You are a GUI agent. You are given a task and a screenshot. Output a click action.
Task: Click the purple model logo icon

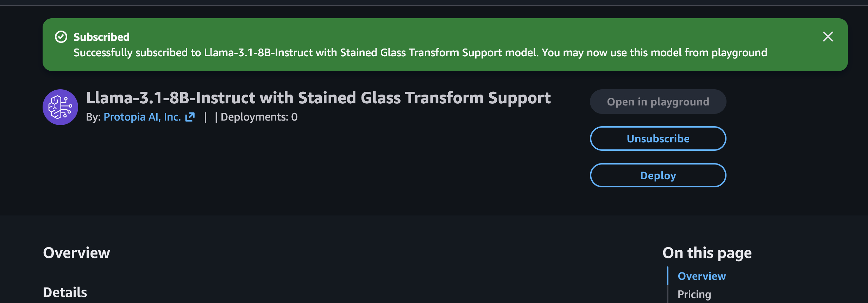(x=60, y=107)
